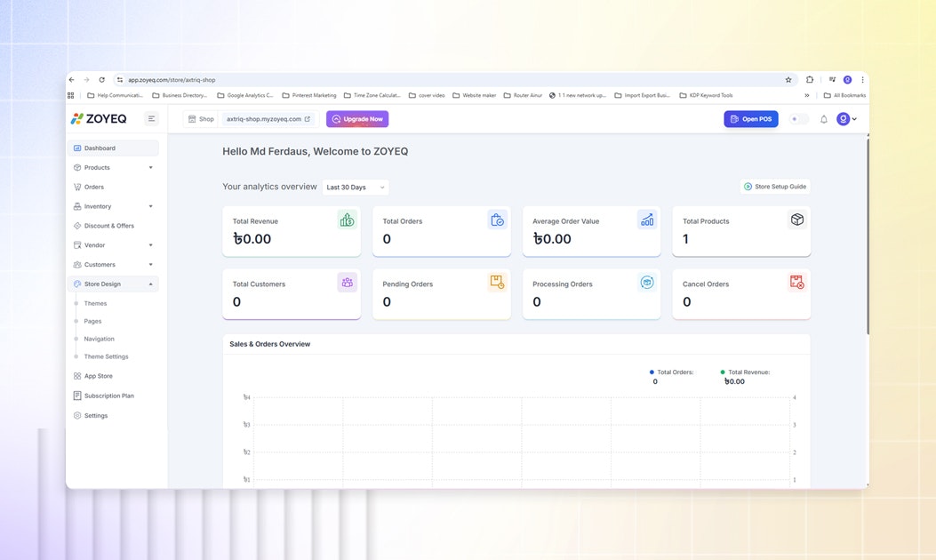Open Chrome profile avatar in toolbar
This screenshot has height=560, width=936.
click(x=847, y=80)
